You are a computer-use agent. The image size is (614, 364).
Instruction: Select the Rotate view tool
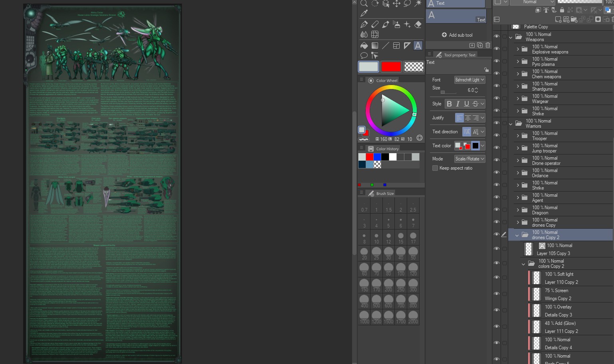click(x=375, y=4)
